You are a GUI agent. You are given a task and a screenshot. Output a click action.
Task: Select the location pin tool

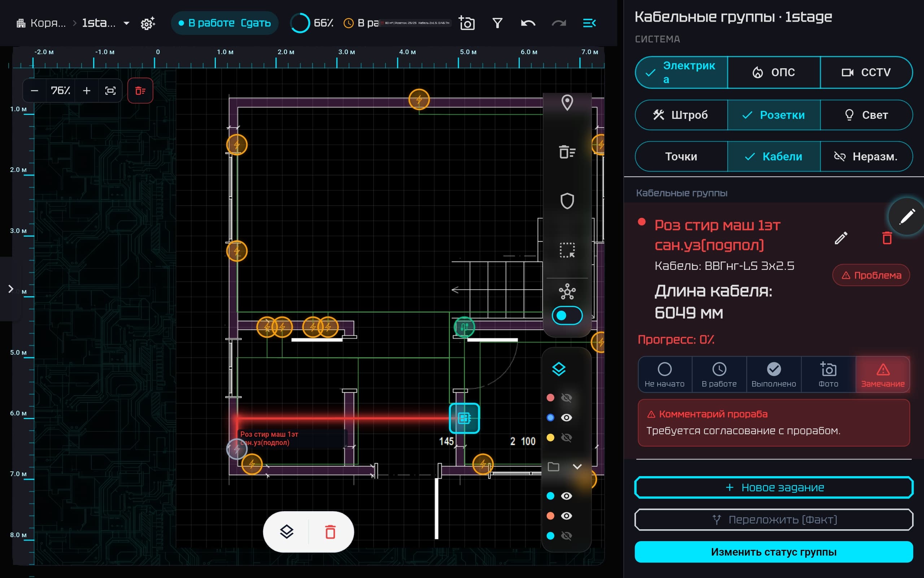[x=567, y=103]
